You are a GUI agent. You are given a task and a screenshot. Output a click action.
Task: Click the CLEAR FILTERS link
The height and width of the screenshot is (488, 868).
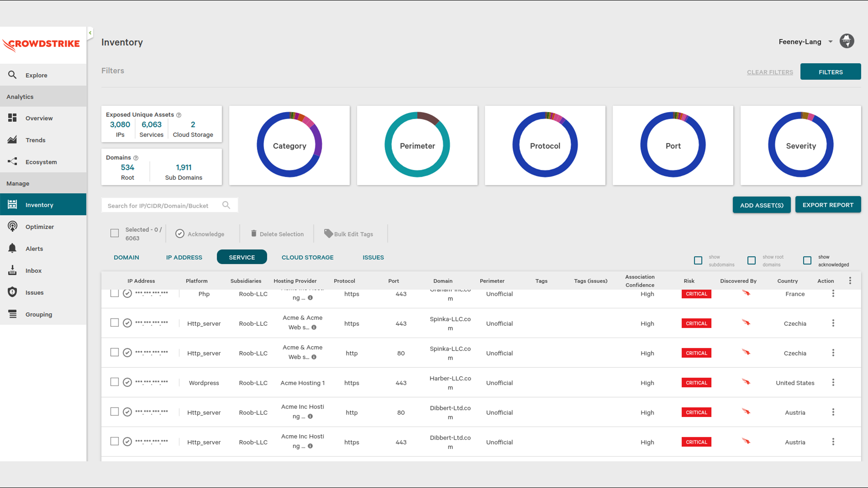tap(770, 72)
